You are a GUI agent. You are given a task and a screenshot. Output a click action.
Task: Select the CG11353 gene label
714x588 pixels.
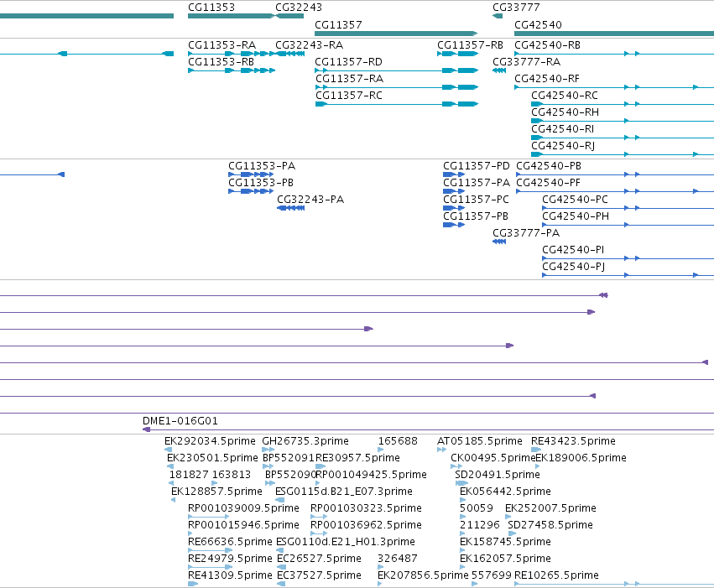pos(211,8)
